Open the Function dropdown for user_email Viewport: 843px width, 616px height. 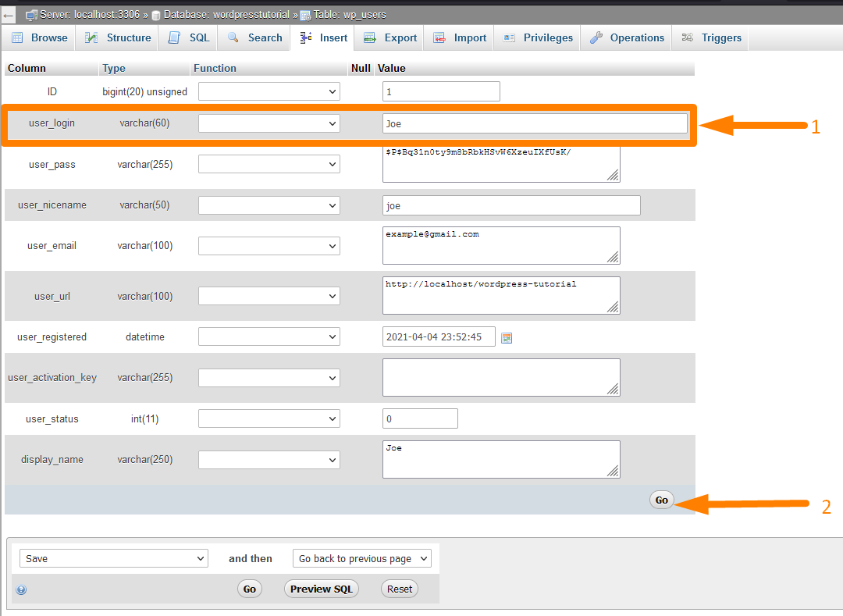click(269, 246)
